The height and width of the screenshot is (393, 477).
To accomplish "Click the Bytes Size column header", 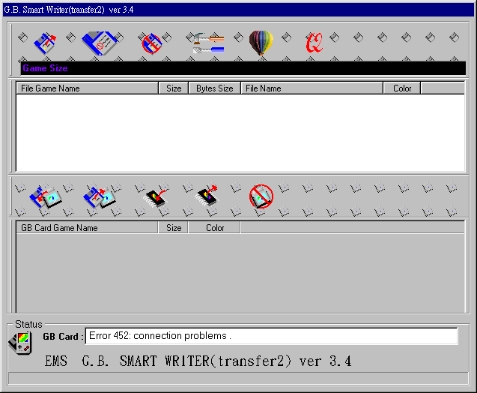I will (215, 89).
